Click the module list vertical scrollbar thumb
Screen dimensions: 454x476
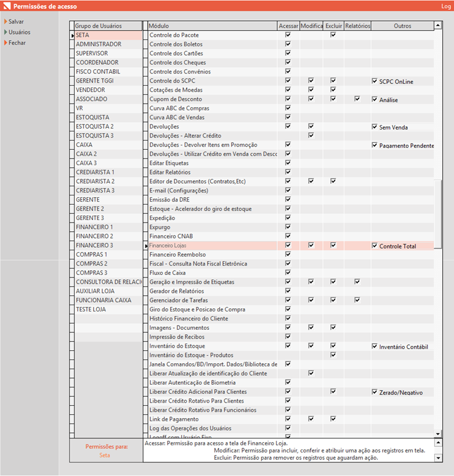point(438,214)
